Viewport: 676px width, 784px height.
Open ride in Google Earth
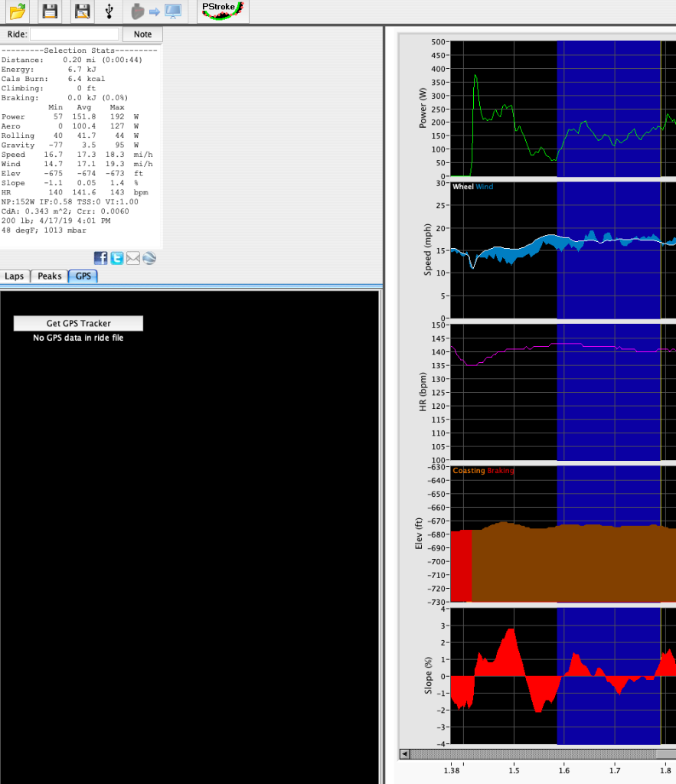tap(149, 258)
